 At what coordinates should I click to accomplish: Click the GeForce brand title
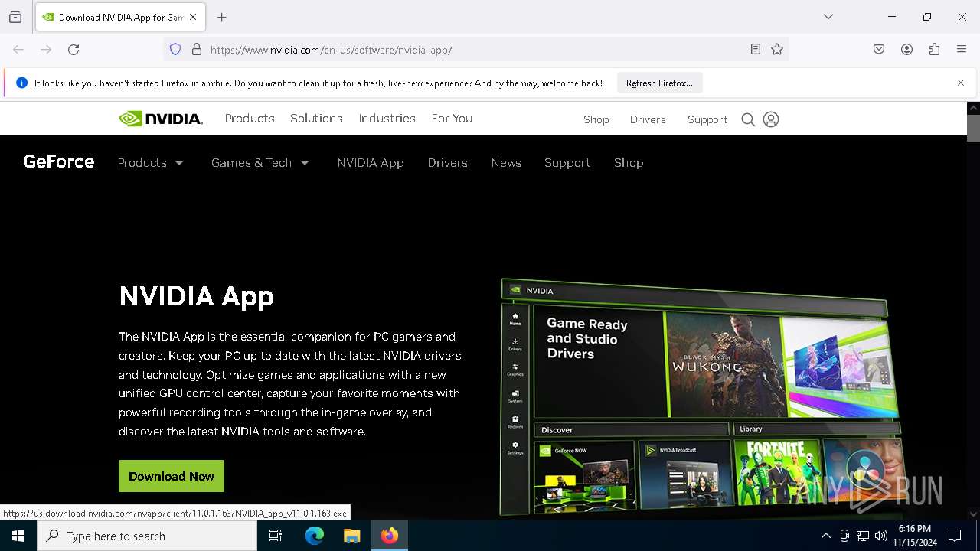click(x=59, y=161)
